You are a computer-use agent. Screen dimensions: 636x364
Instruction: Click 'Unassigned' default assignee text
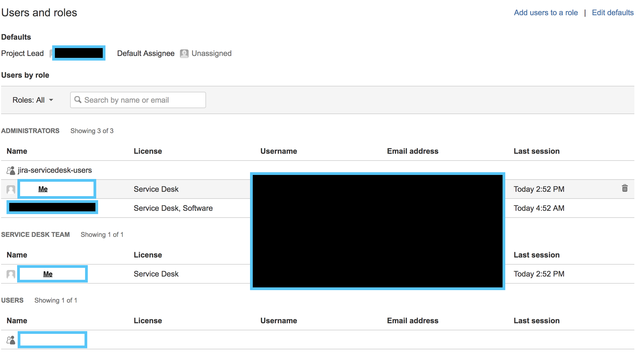coord(211,54)
